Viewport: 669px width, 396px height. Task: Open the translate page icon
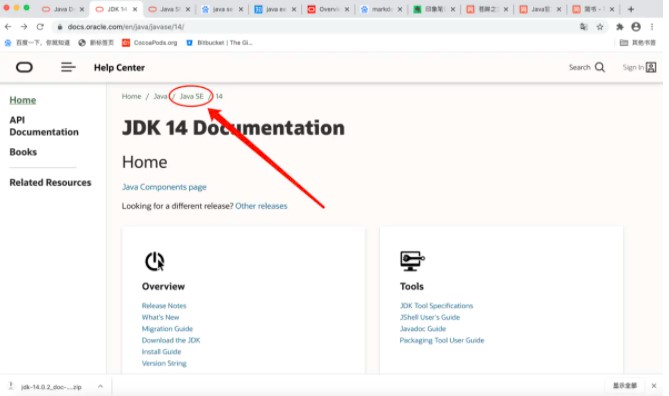point(584,27)
